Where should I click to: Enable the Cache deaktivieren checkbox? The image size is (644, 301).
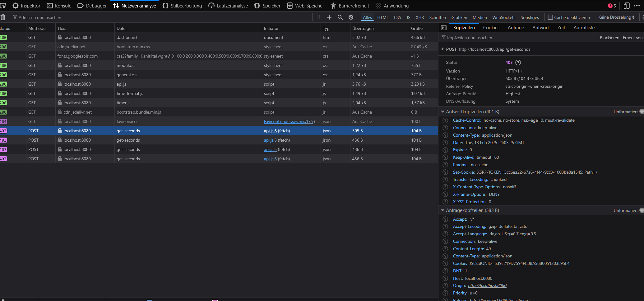click(x=550, y=17)
